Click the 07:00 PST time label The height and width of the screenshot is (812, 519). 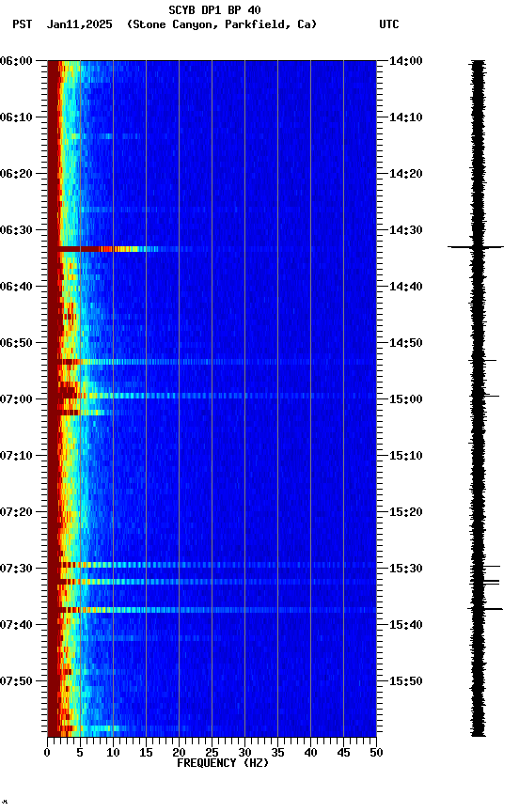16,399
